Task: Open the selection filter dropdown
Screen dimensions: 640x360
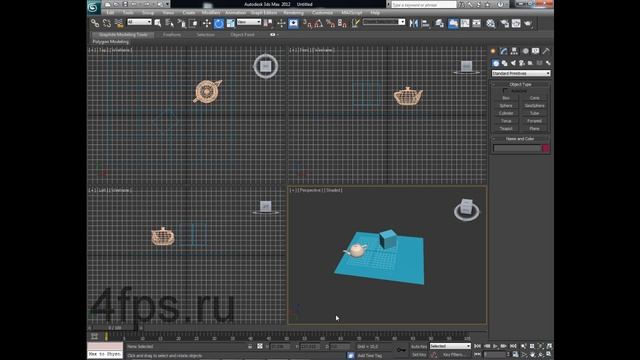Action: point(140,22)
